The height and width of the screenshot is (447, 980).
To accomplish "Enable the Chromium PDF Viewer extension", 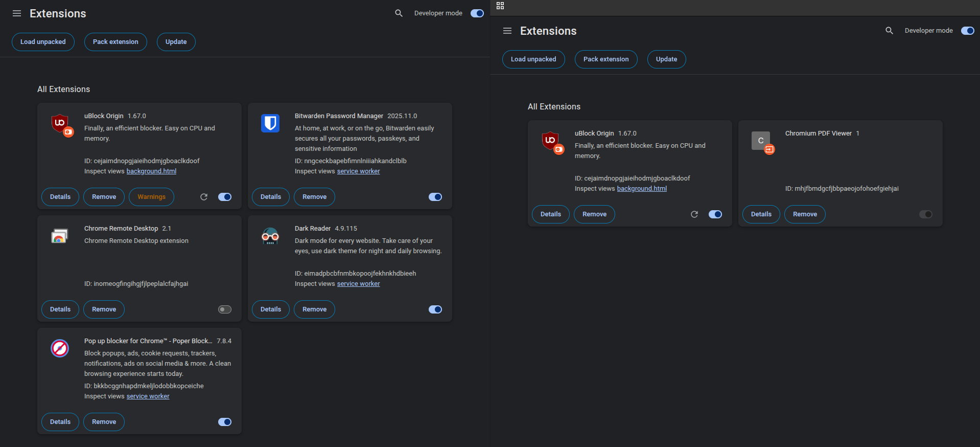I will pyautogui.click(x=926, y=214).
